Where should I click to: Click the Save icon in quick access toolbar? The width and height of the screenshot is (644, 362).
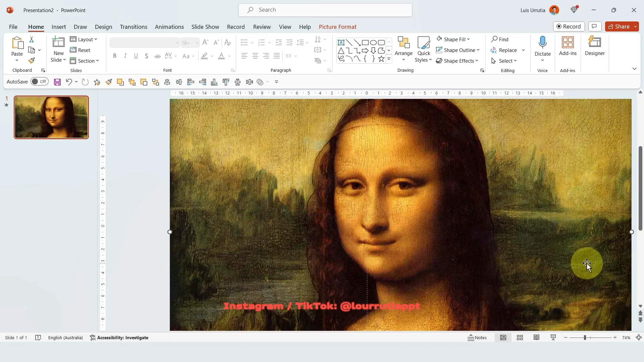click(57, 82)
